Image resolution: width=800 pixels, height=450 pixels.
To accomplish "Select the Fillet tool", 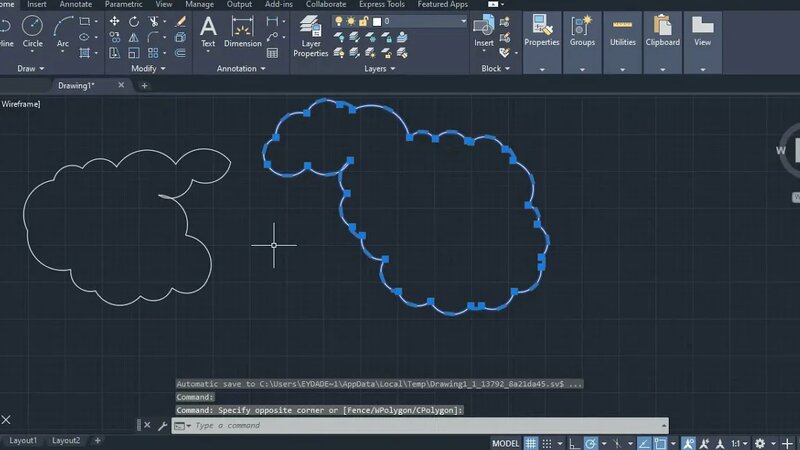I will [x=153, y=37].
